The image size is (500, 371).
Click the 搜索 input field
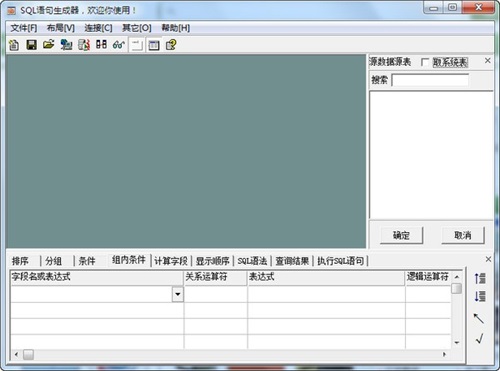tap(430, 80)
